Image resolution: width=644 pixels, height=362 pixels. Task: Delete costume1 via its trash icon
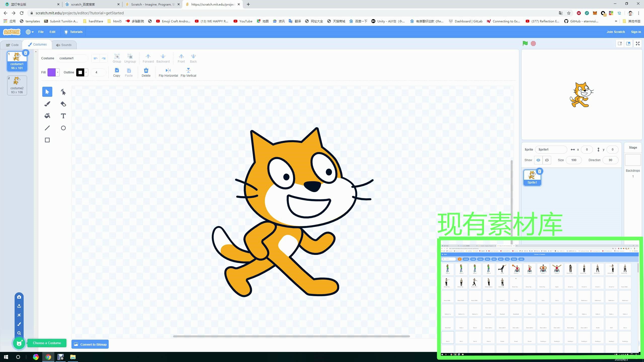(26, 53)
